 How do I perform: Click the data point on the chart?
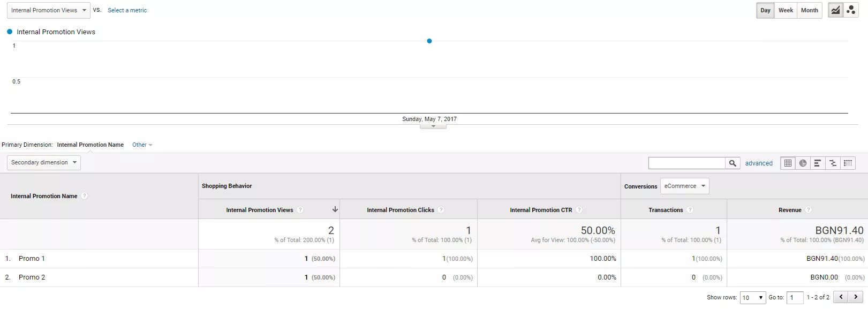point(429,41)
